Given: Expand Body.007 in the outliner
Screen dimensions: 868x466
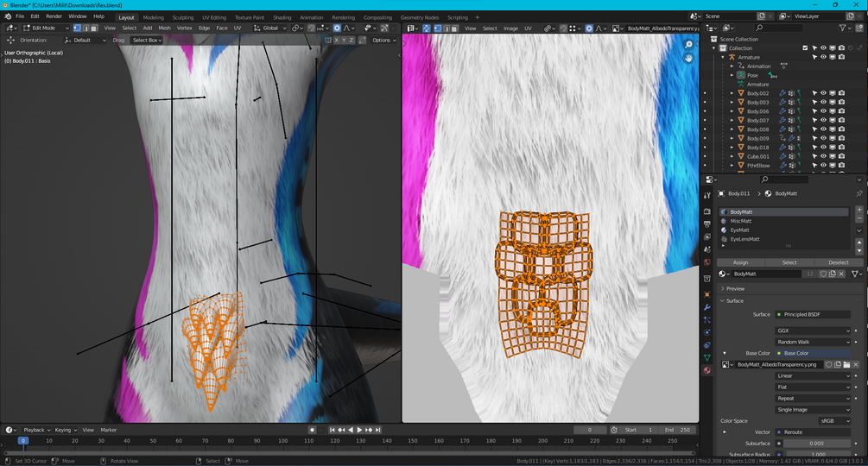Looking at the screenshot, I should [x=732, y=121].
